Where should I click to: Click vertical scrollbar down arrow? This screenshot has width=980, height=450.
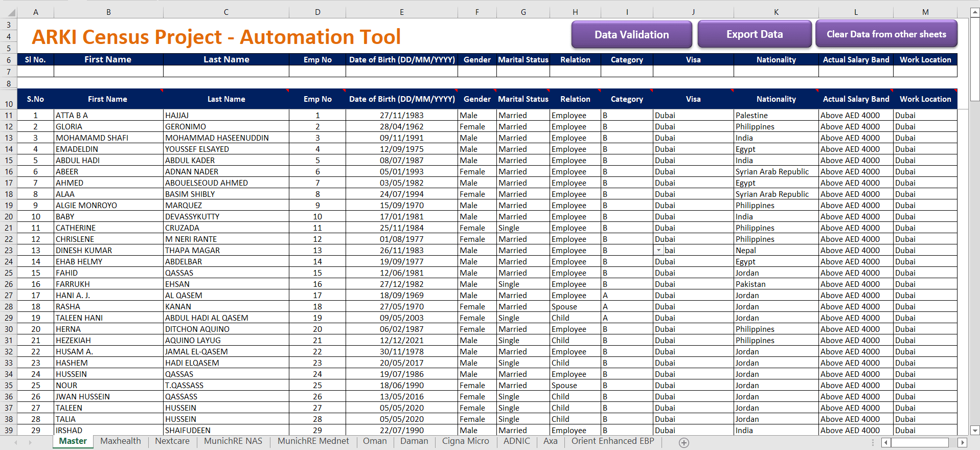[x=975, y=431]
